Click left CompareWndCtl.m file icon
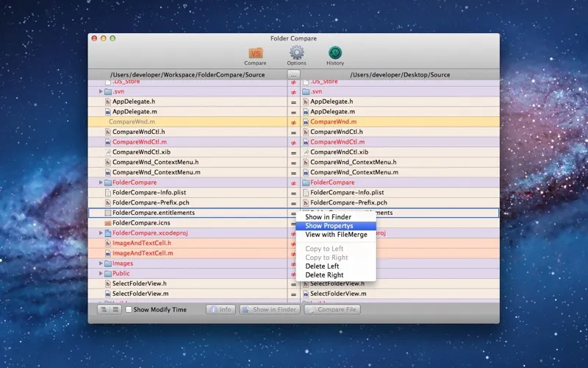The image size is (588, 368). (x=108, y=142)
